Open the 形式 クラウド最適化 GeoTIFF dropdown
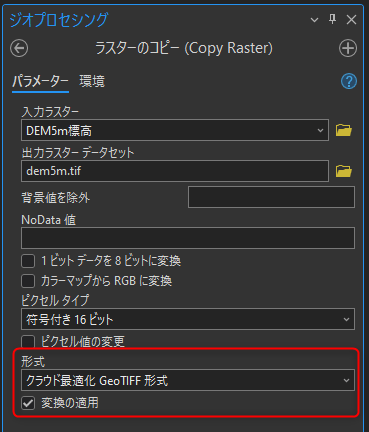Viewport: 369px width, 432px height. click(188, 380)
